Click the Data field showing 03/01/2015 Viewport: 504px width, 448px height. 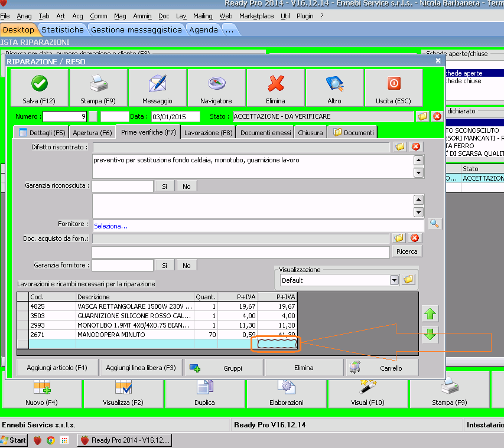tap(175, 117)
